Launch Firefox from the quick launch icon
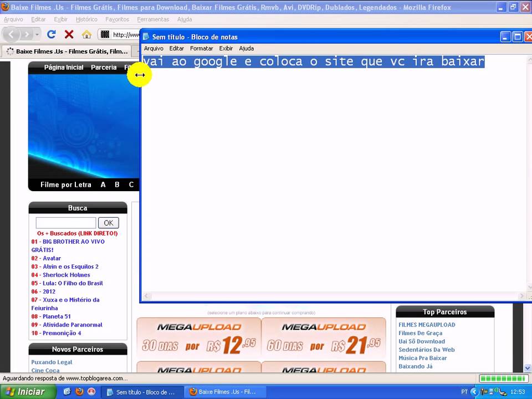This screenshot has height=399, width=532. pos(79,392)
